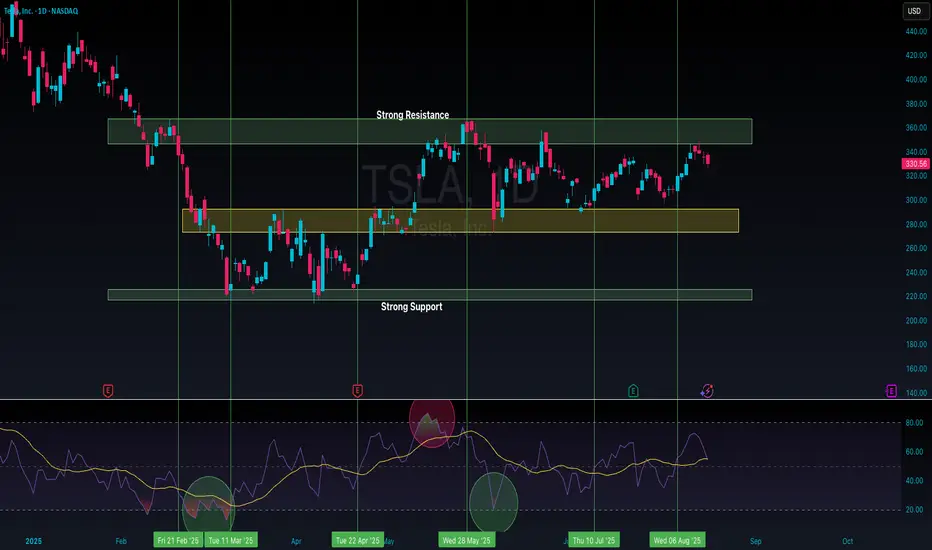Viewport: 932px width, 550px height.
Task: Click the Tue 11 Mar '25 date label
Action: 231,540
